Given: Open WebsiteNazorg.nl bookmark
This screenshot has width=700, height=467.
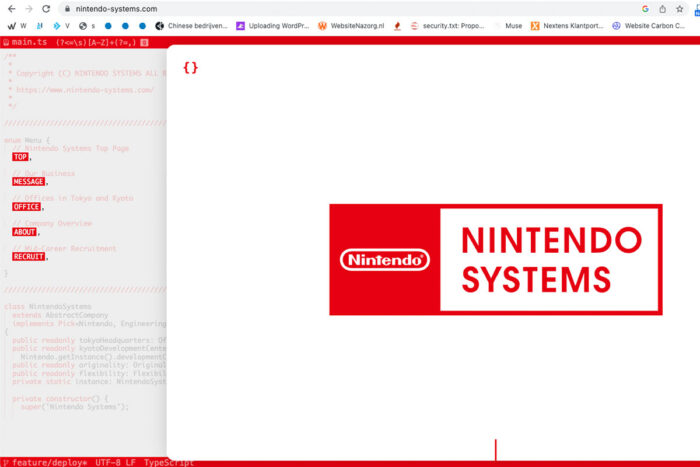Looking at the screenshot, I should [351, 26].
